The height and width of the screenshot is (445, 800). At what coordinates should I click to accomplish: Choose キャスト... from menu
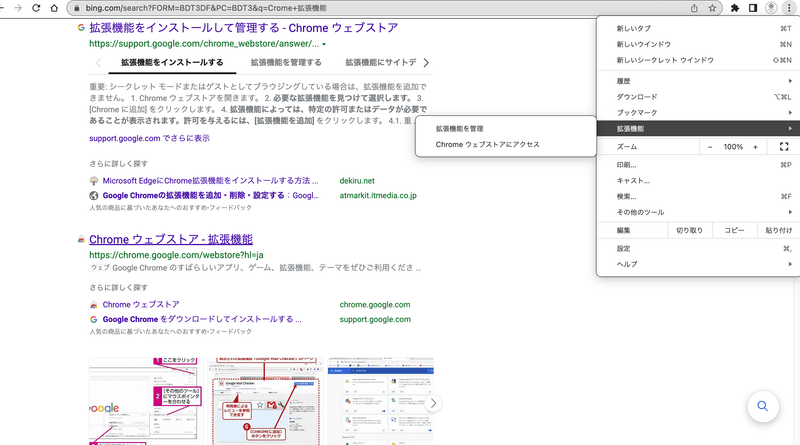[x=698, y=181]
